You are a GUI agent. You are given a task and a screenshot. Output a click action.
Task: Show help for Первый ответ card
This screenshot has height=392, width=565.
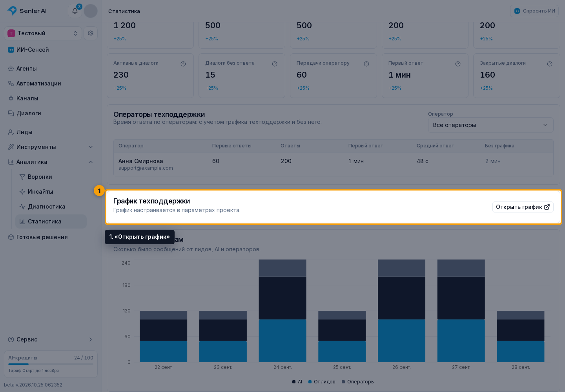pyautogui.click(x=458, y=64)
